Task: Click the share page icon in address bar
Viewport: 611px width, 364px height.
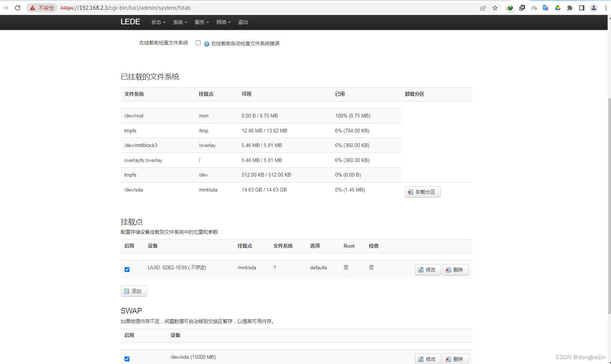Action: [x=483, y=8]
